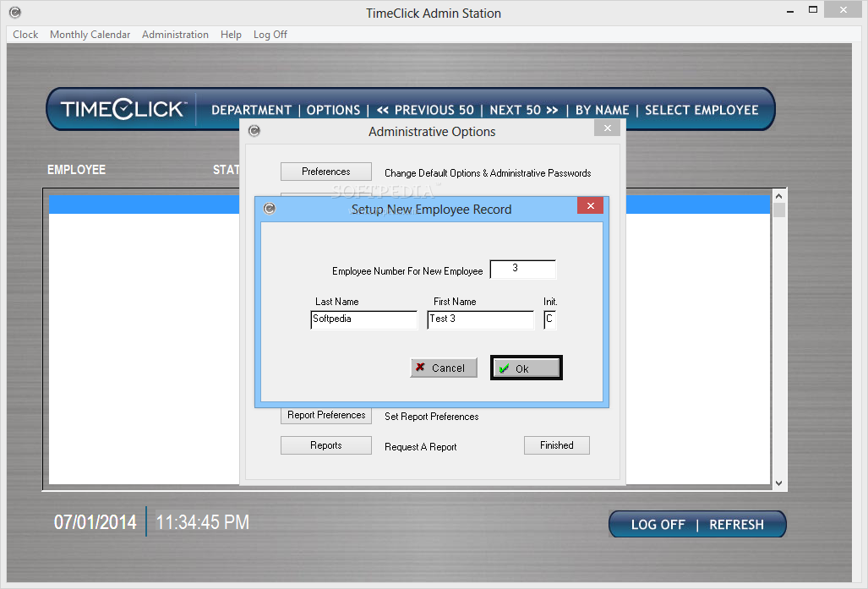868x589 pixels.
Task: Click the TimeClick logo
Action: click(123, 109)
